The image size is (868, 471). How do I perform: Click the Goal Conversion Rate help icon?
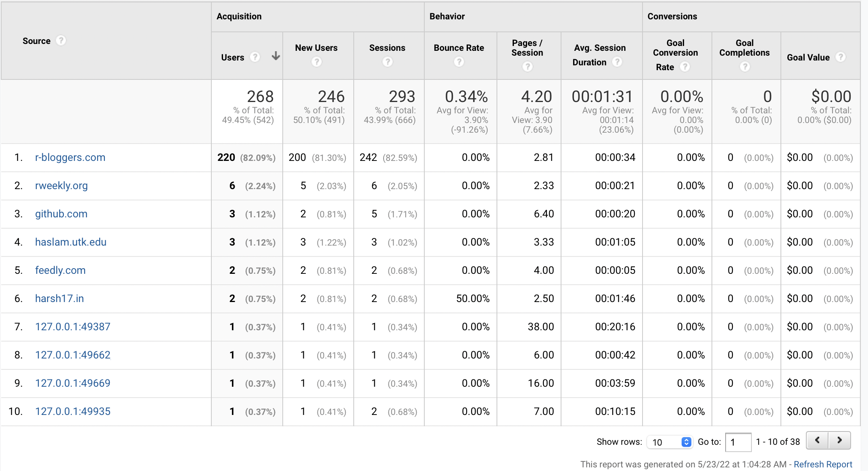[685, 67]
